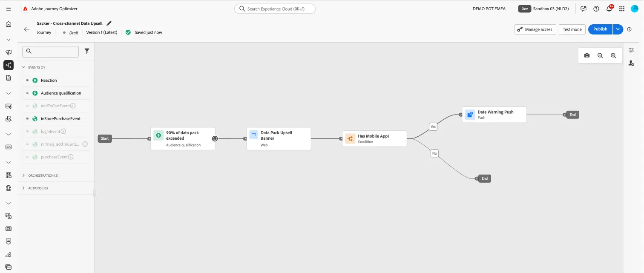Select the Data Pack Upsell Banner web node
This screenshot has width=644, height=273.
(x=279, y=138)
